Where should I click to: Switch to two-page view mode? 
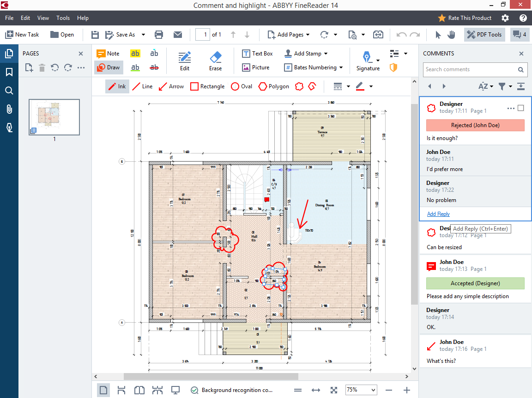[x=139, y=390]
